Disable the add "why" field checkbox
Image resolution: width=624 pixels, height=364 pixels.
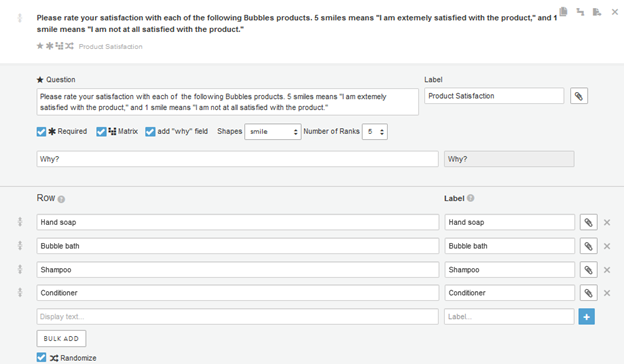(x=150, y=132)
